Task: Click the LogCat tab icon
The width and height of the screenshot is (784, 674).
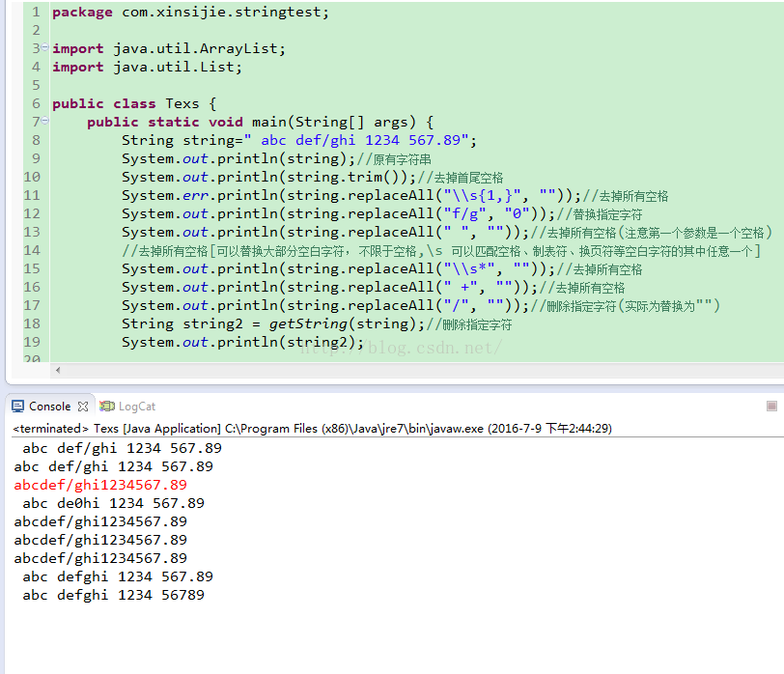Action: pyautogui.click(x=106, y=406)
